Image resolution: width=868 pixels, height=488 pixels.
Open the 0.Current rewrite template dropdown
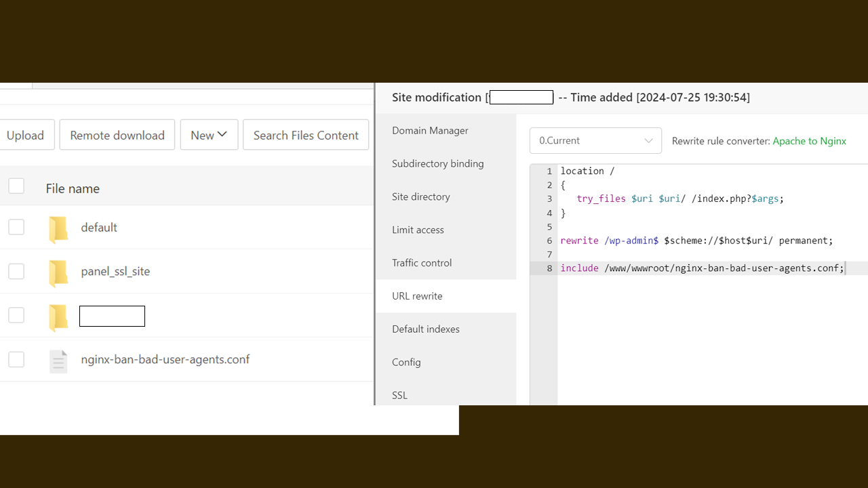point(595,141)
